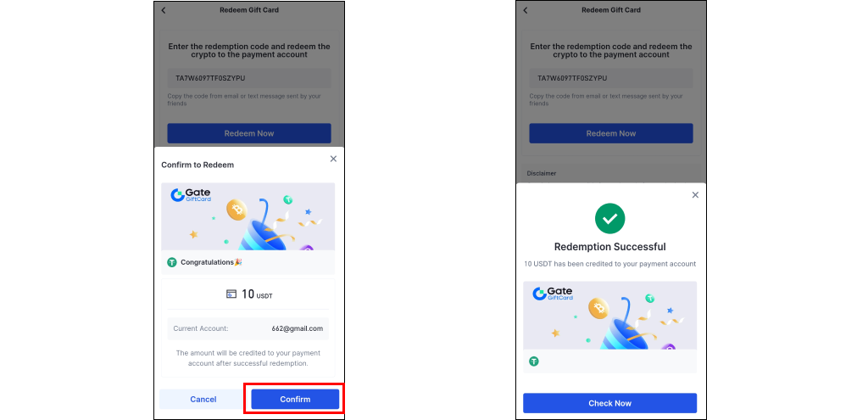Tap back arrow on Redemption Successful screen
This screenshot has height=420, width=868.
526,10
